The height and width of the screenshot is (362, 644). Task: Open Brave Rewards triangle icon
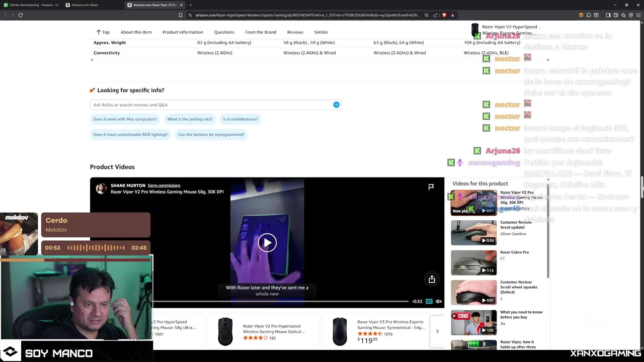(452, 15)
